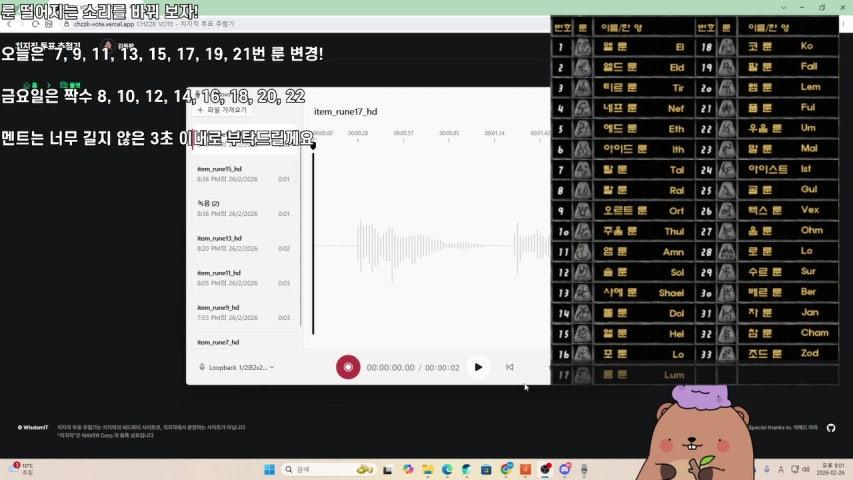Click the Vex rune row numbered 26
The image size is (853, 480).
click(x=767, y=210)
